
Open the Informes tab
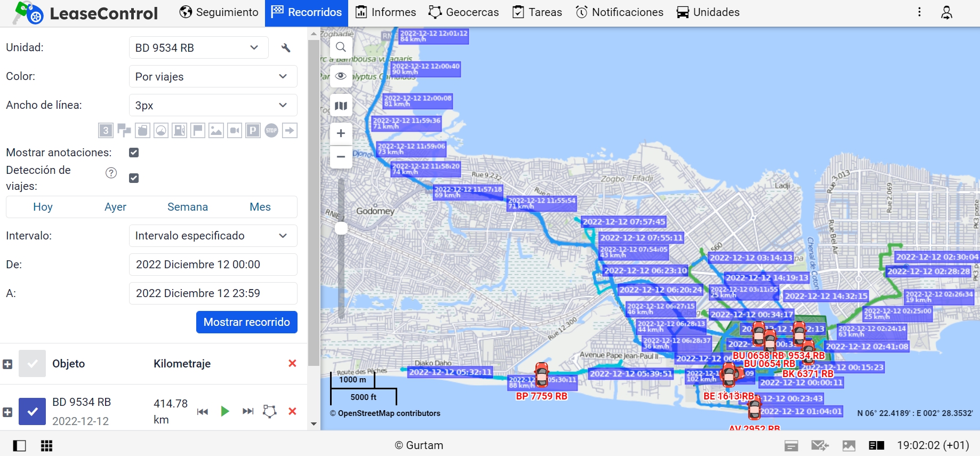point(385,12)
